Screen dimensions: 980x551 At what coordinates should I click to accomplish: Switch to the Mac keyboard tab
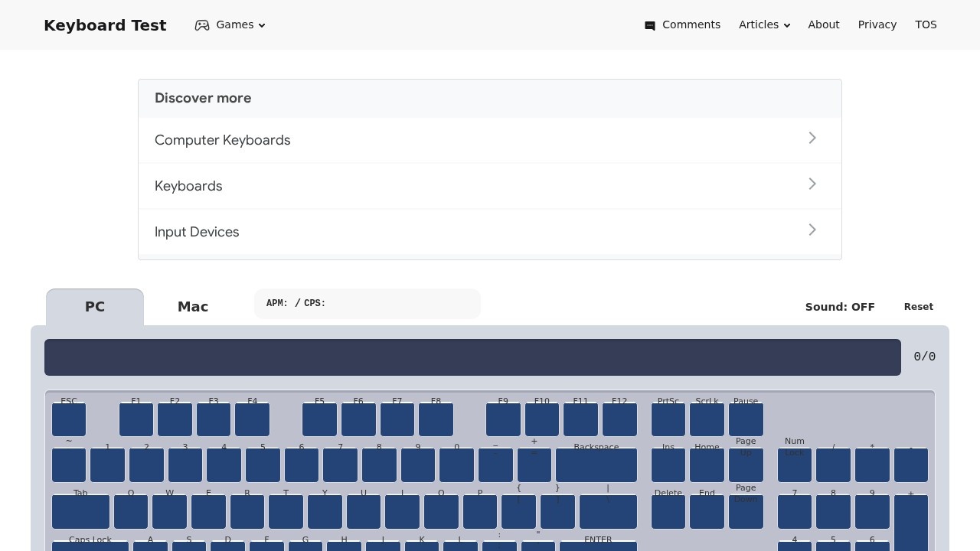click(x=193, y=307)
